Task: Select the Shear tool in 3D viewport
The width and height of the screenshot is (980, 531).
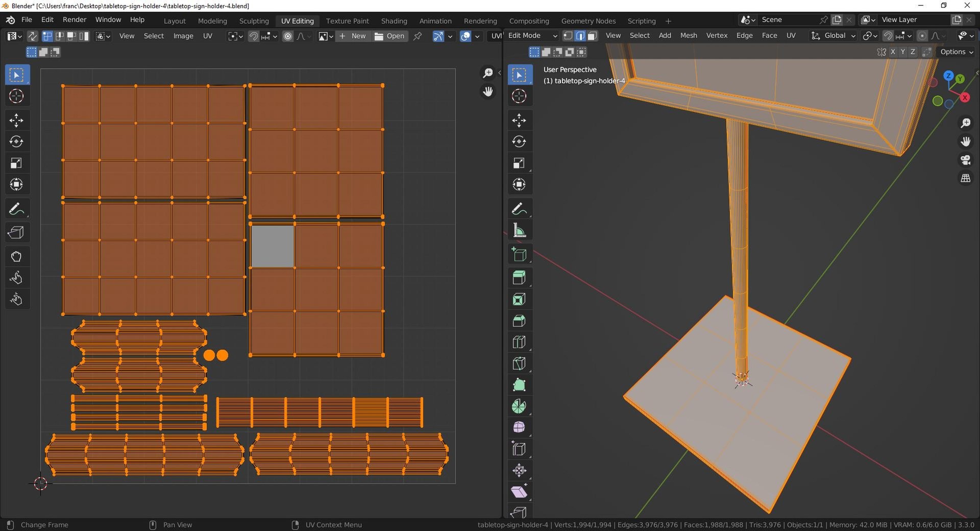Action: [519, 492]
